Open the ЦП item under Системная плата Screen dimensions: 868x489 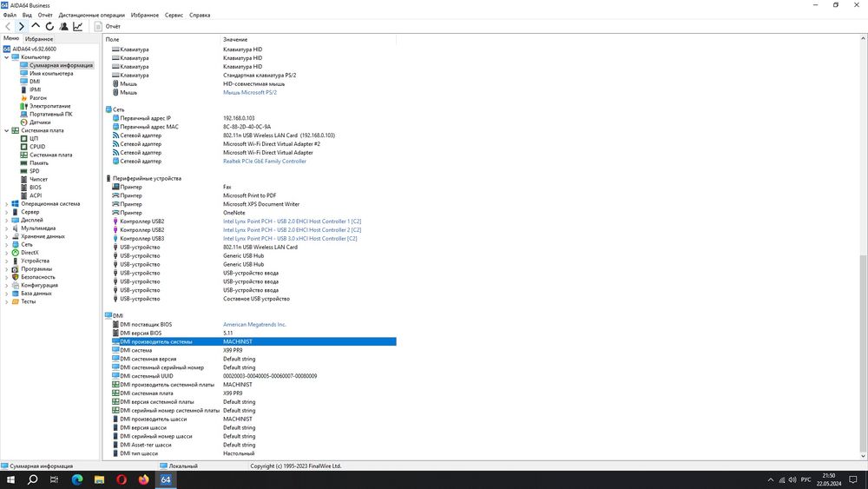pos(34,138)
